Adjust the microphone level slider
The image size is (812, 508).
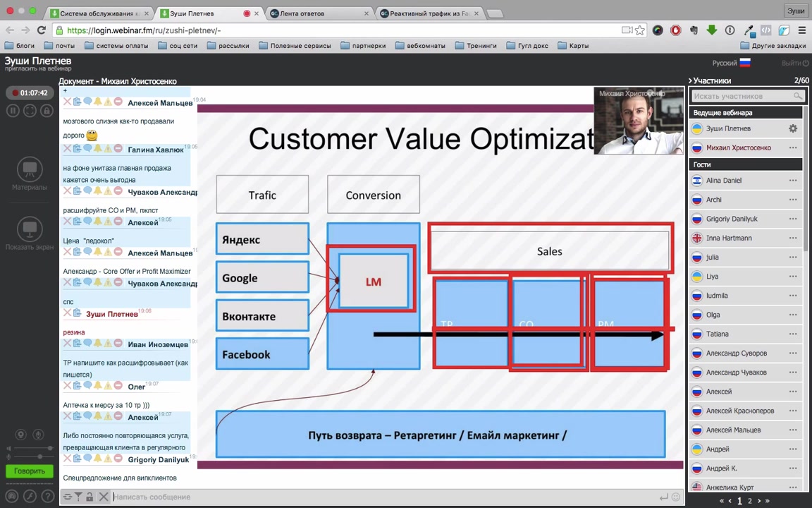[32, 456]
